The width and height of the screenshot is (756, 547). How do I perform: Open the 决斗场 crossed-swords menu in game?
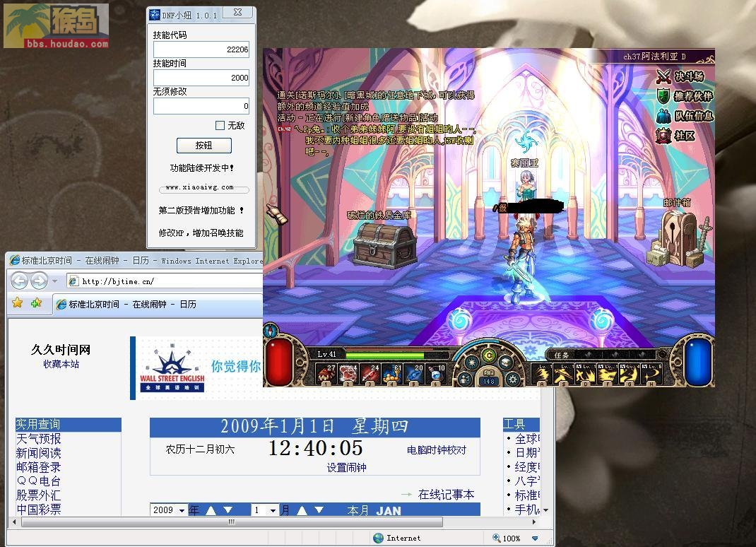click(x=680, y=76)
